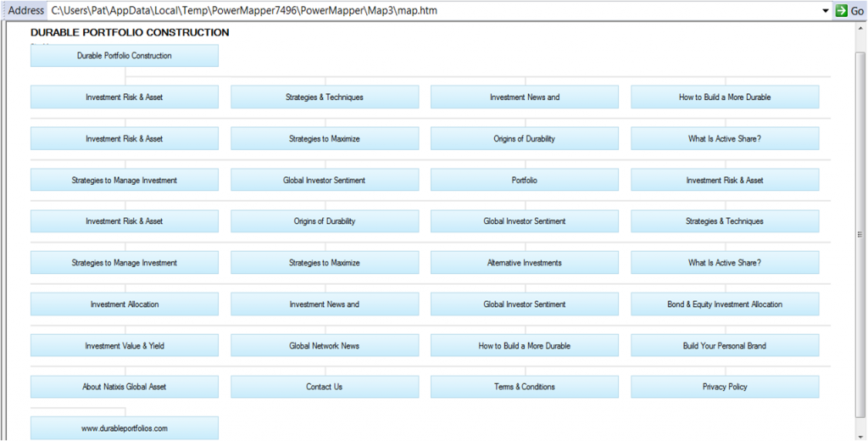Open the Portfolio page box
The image size is (868, 441).
(x=525, y=180)
